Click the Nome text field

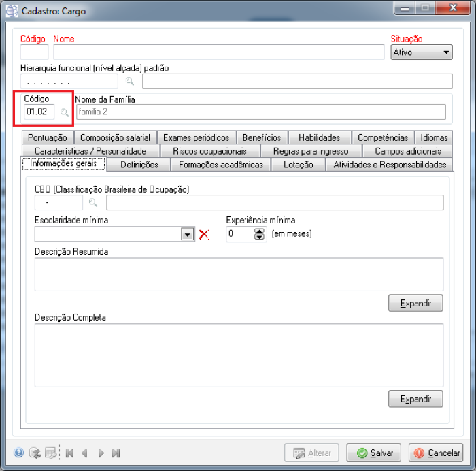pyautogui.click(x=218, y=52)
